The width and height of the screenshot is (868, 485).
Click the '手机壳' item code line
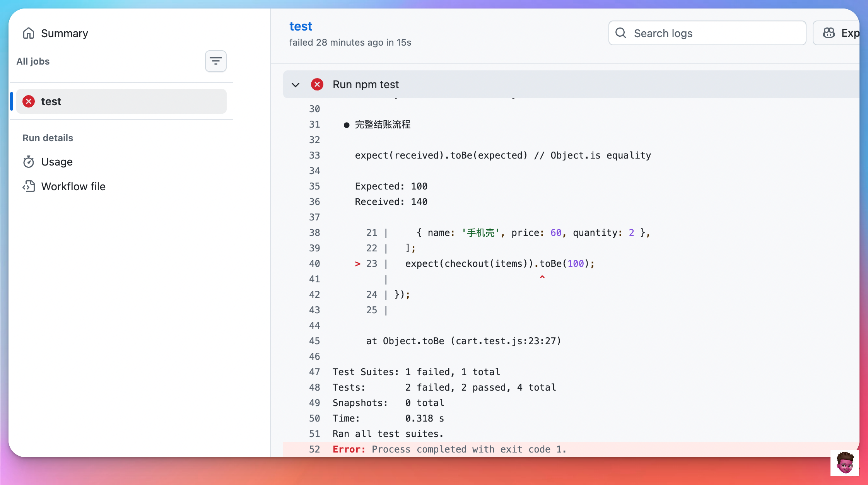pyautogui.click(x=533, y=233)
